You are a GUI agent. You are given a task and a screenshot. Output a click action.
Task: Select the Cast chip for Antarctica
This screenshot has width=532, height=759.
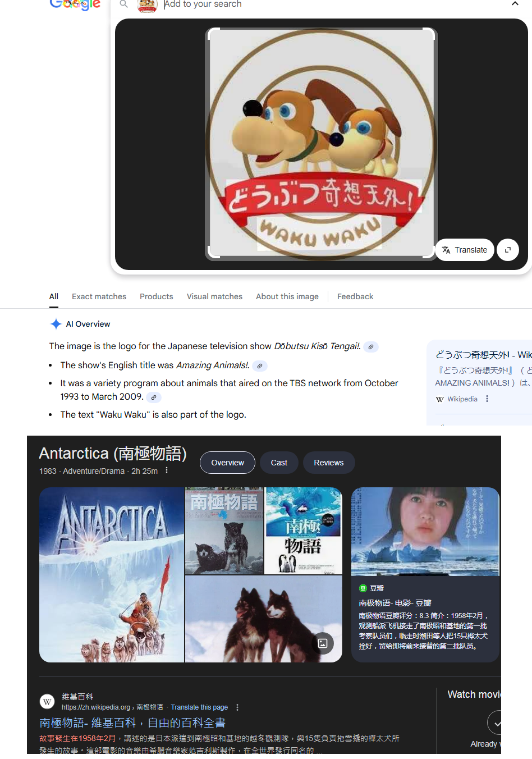[x=279, y=463]
